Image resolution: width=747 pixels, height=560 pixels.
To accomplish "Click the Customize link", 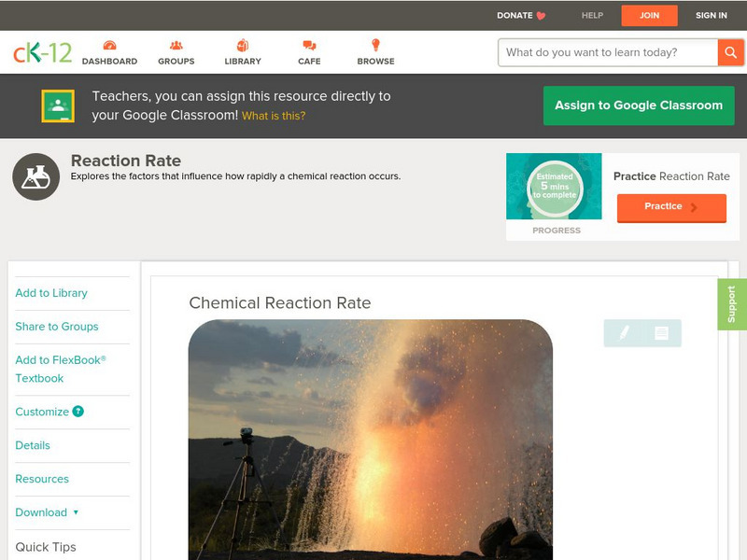I will (42, 412).
